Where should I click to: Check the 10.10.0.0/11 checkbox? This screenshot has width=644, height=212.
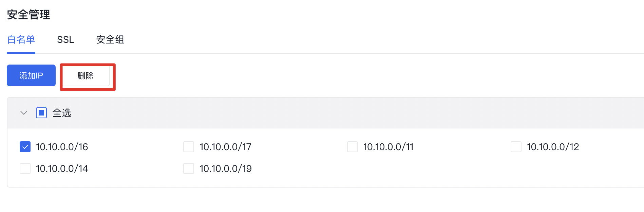[x=353, y=147]
